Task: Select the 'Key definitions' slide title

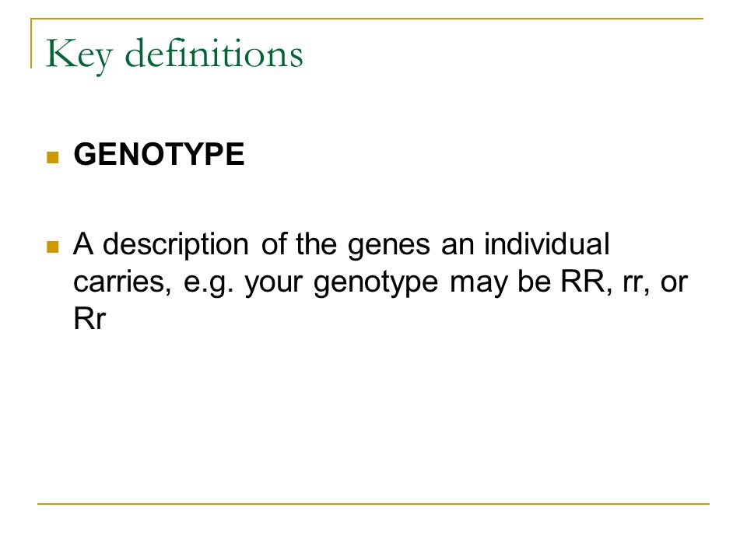Action: 174,55
